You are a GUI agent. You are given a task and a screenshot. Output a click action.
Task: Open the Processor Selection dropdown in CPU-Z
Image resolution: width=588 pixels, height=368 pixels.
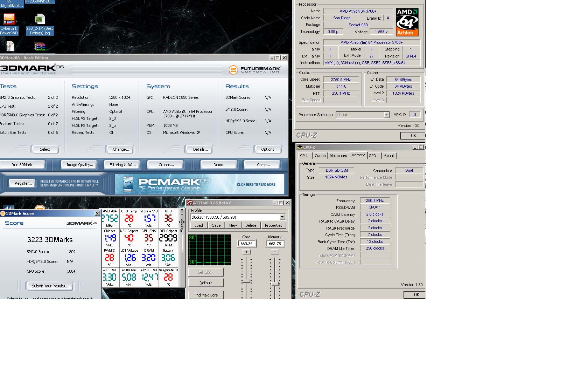[x=386, y=115]
